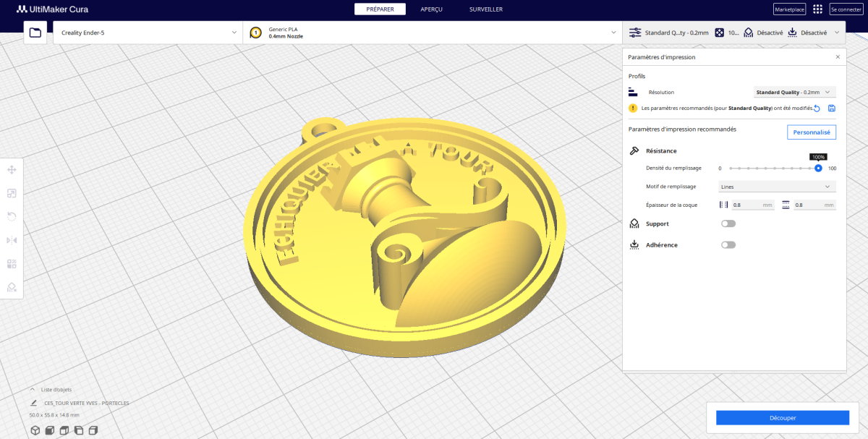Click the Densité du remplissage slider handle

click(x=818, y=168)
